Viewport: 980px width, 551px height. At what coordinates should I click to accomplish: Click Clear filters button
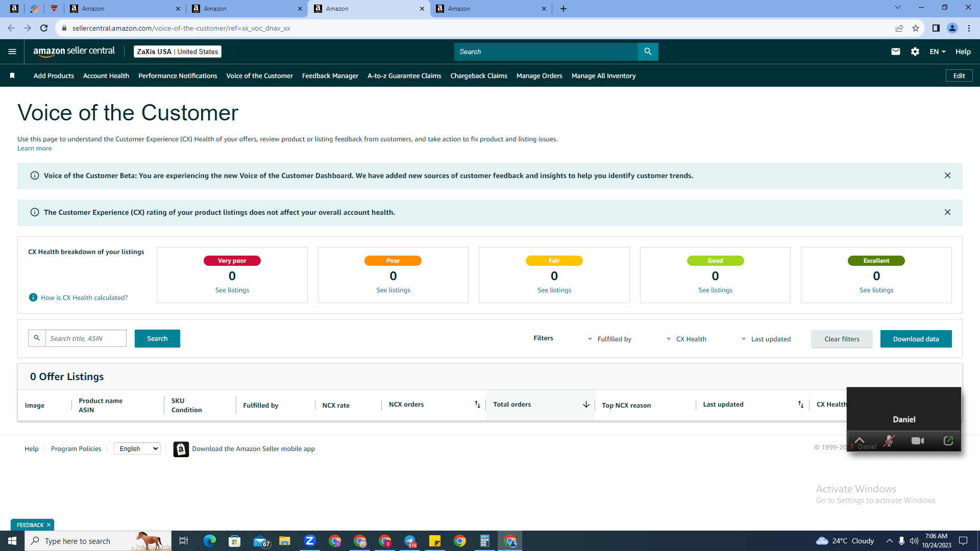pos(842,339)
